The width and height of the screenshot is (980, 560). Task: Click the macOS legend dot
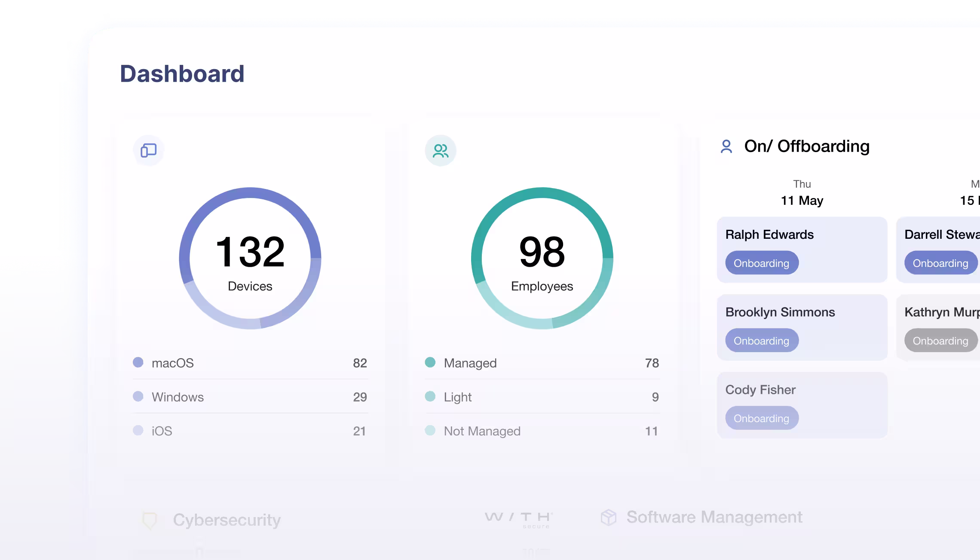138,362
